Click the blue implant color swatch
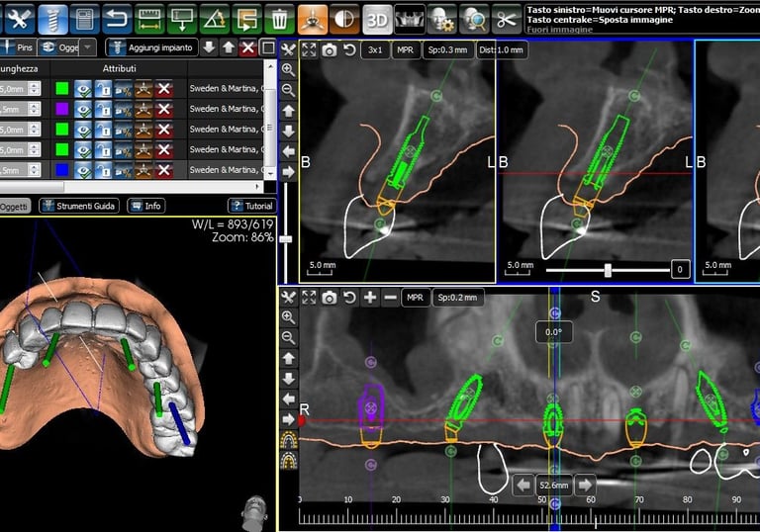760x532 pixels. [62, 170]
